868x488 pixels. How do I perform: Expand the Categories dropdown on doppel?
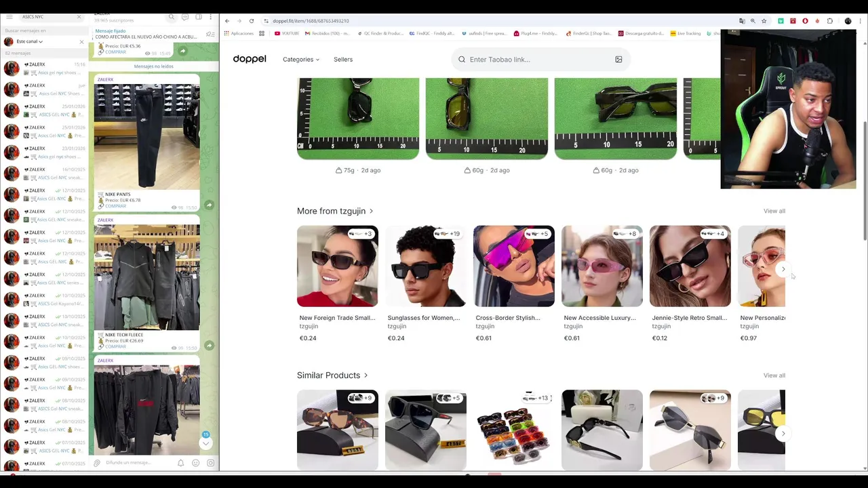pos(301,60)
